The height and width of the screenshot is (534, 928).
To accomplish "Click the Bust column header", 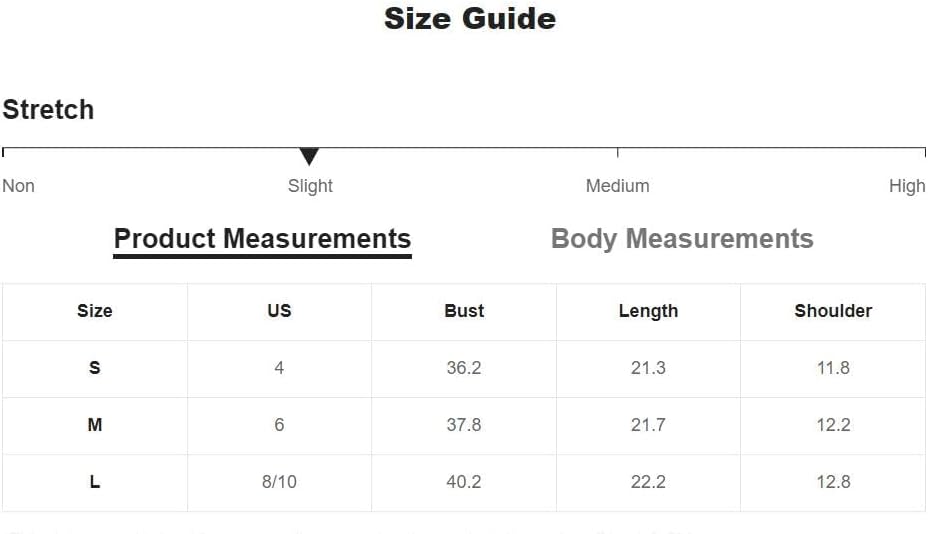I will (x=464, y=311).
